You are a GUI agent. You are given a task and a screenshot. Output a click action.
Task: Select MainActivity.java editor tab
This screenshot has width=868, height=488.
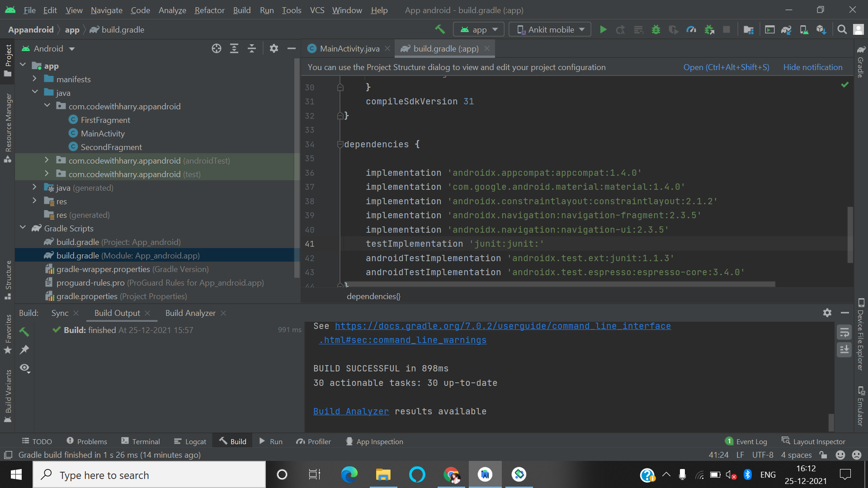[348, 48]
